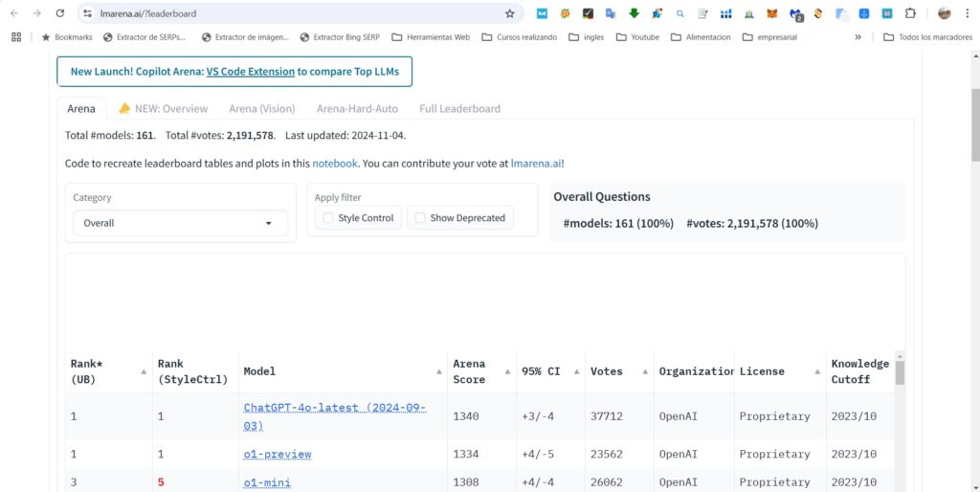Sort table by Votes column
This screenshot has width=980, height=492.
pyautogui.click(x=645, y=371)
